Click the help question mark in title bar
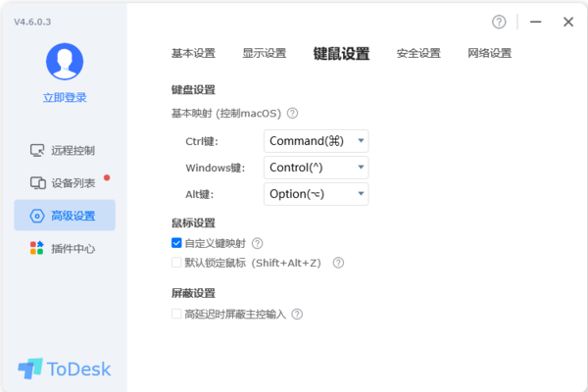The image size is (588, 392). click(500, 22)
